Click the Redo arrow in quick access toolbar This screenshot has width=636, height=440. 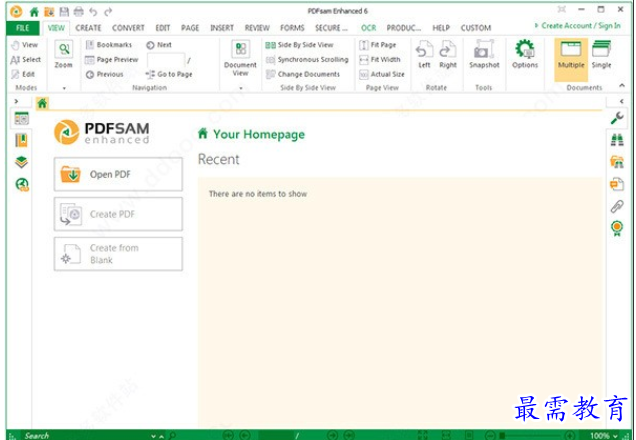108,12
